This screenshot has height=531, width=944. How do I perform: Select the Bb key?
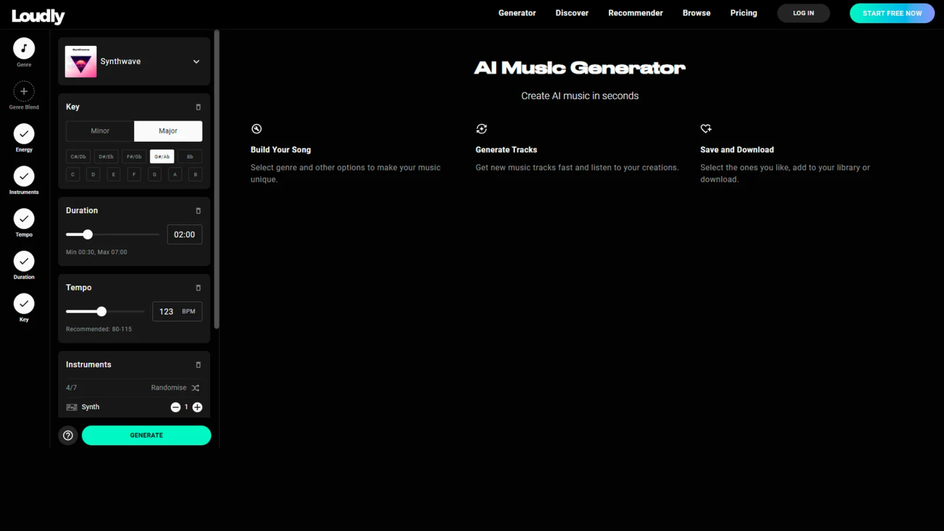point(190,157)
